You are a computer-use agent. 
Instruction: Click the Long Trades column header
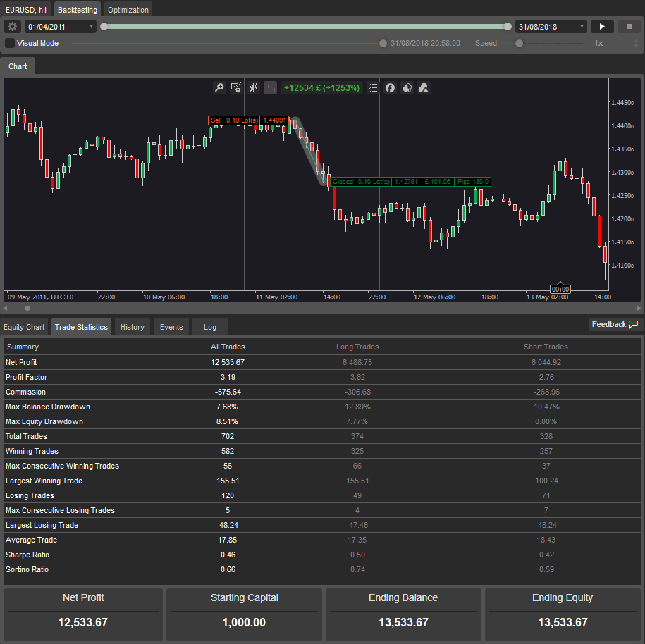click(x=357, y=347)
